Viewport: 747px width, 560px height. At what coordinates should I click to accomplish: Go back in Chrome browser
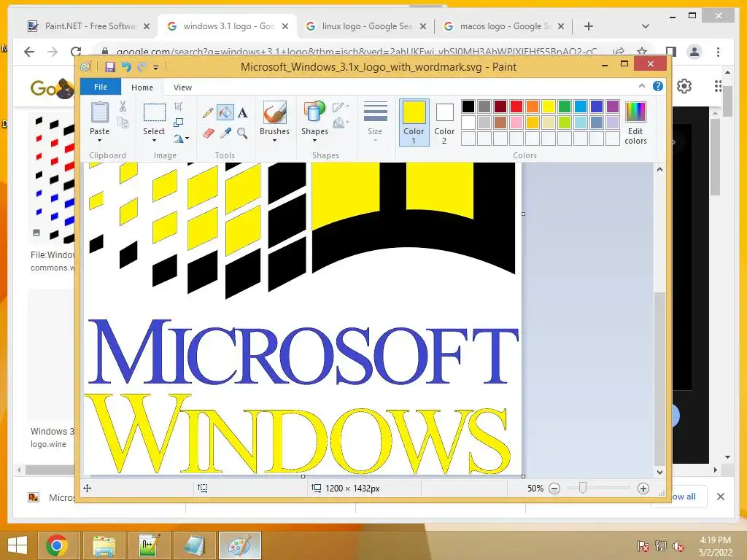(29, 52)
